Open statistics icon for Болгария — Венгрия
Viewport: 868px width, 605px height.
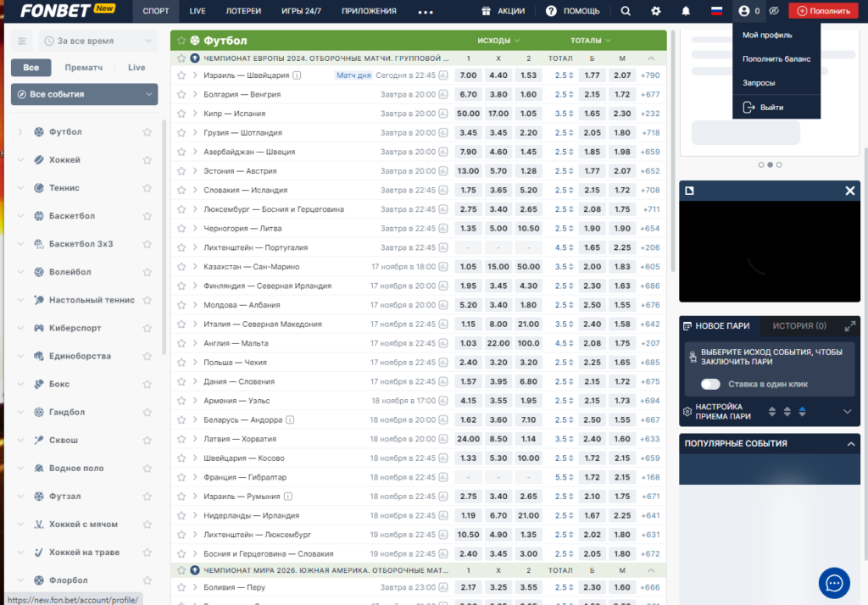(x=443, y=95)
